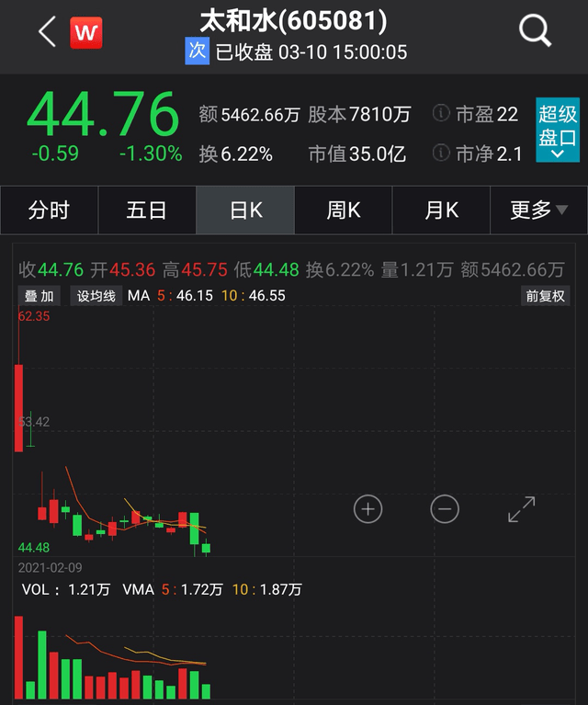This screenshot has width=588, height=705.
Task: Tap the blue 次 badge
Action: pyautogui.click(x=197, y=51)
